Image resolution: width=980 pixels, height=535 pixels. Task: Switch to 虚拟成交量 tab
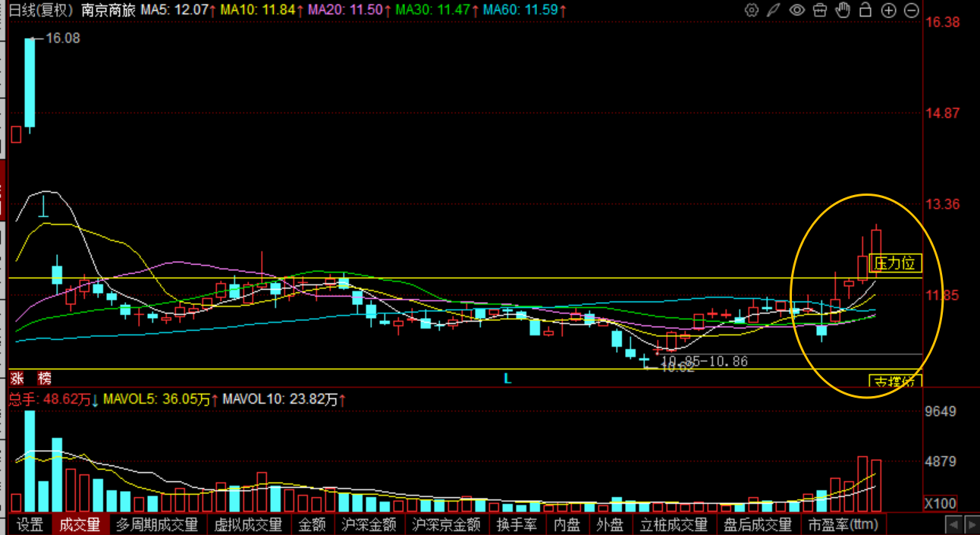coord(248,524)
